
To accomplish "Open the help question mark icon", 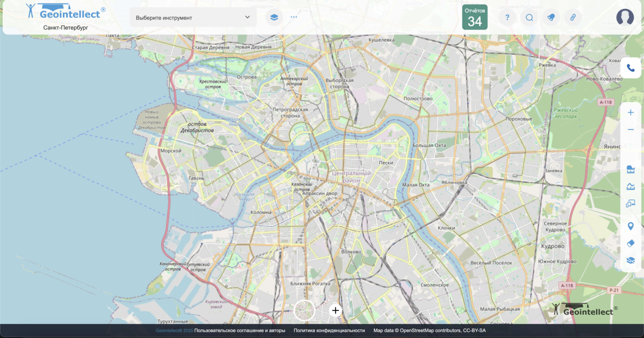I will click(507, 18).
